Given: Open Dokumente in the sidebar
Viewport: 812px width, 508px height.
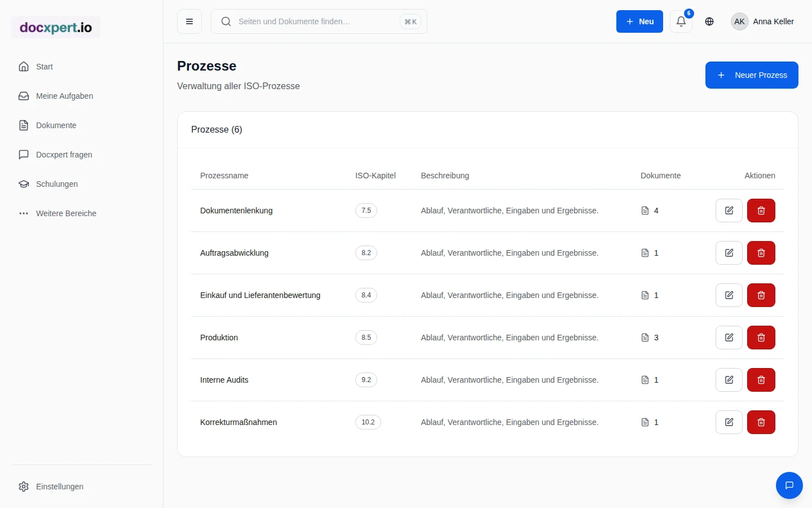Looking at the screenshot, I should 81,125.
